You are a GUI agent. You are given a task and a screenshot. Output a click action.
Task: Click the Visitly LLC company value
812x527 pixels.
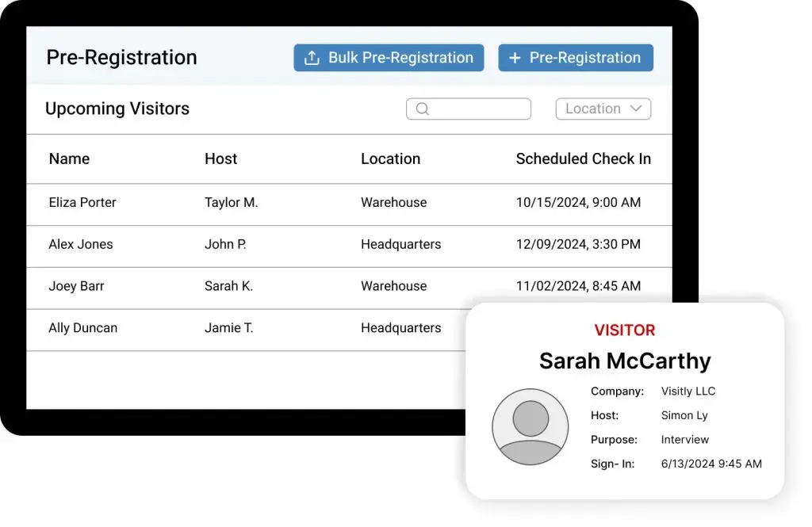click(688, 391)
